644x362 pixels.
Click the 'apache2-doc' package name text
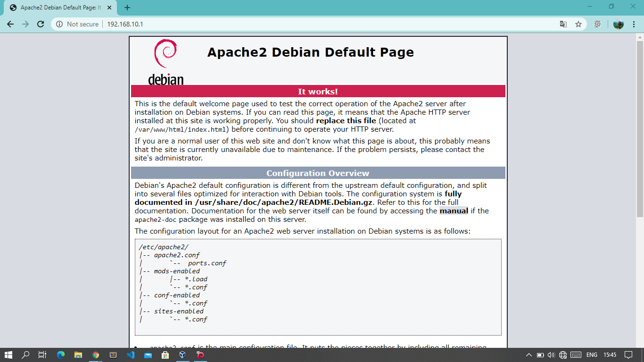156,219
